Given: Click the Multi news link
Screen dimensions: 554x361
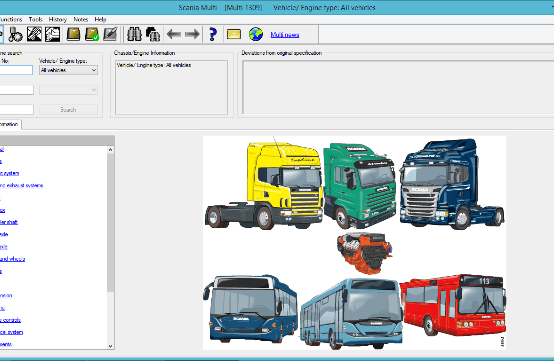Looking at the screenshot, I should 285,35.
